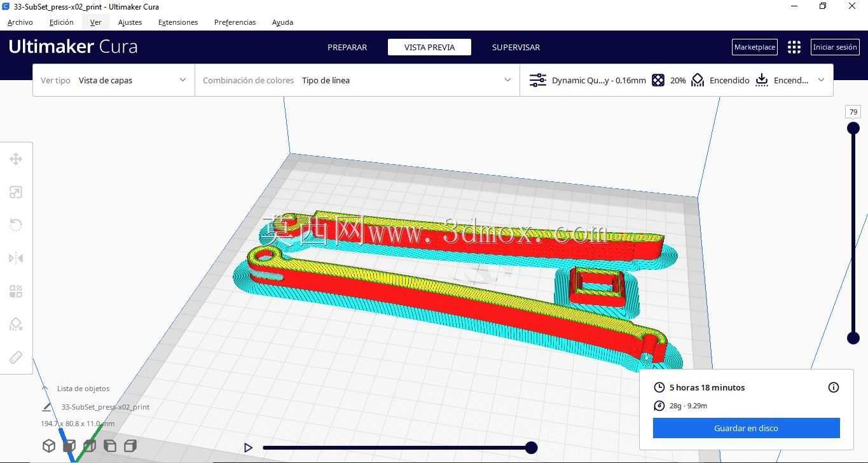
Task: Switch to right side view cube icon
Action: pos(130,446)
